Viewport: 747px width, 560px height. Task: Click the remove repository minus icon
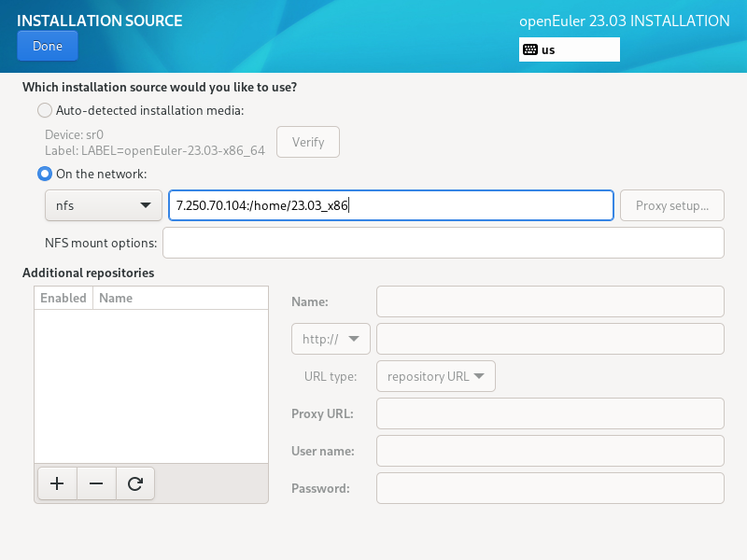click(96, 483)
